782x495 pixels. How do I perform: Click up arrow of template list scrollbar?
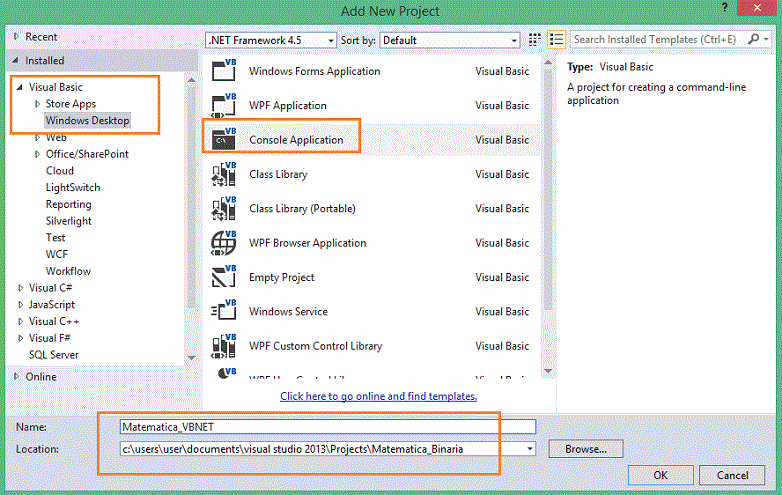tap(548, 63)
